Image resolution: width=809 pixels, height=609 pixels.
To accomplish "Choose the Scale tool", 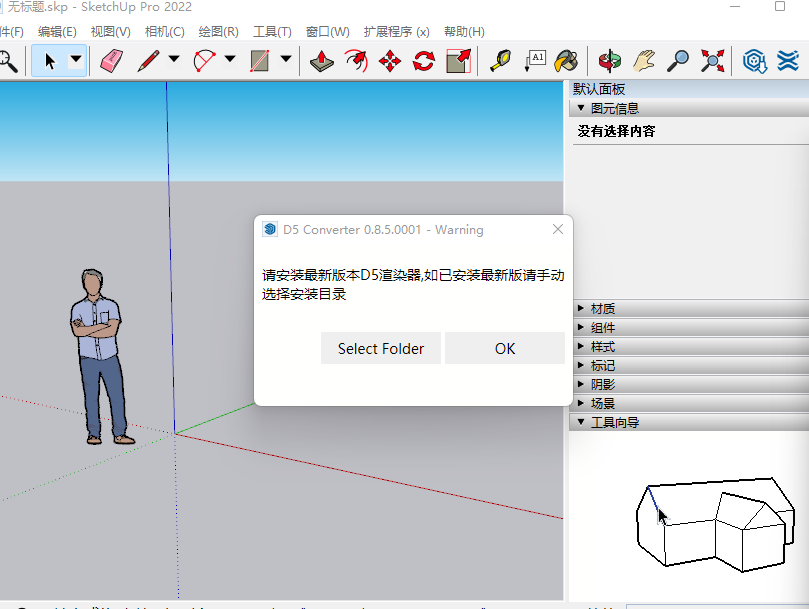I will (458, 61).
